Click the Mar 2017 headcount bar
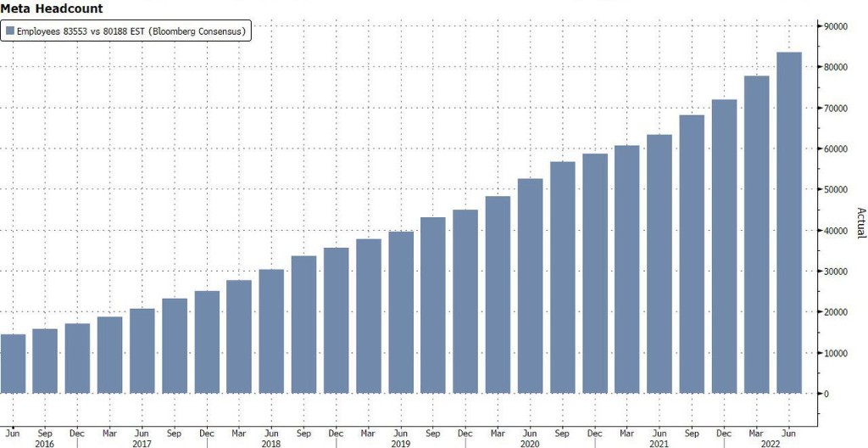This screenshot has height=448, width=868. tap(110, 355)
